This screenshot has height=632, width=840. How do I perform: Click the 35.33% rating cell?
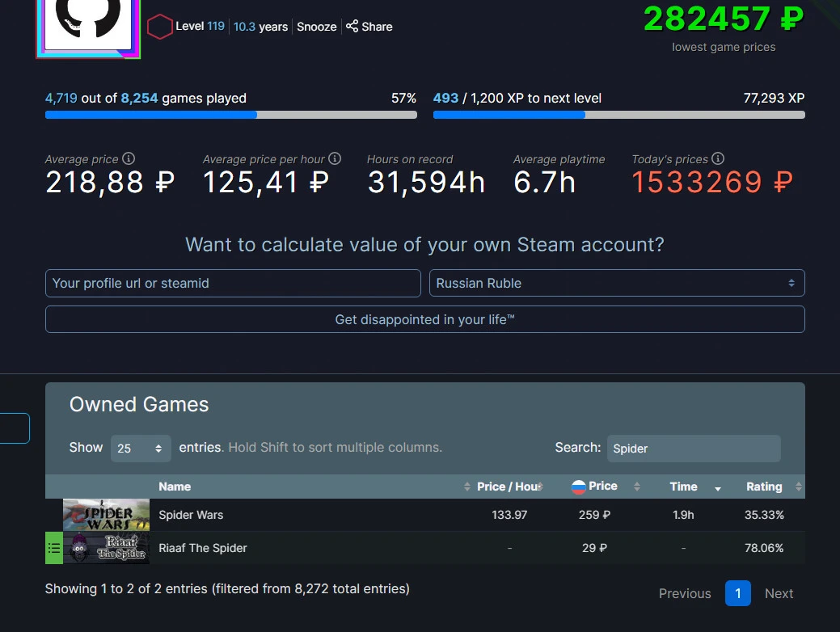click(764, 515)
